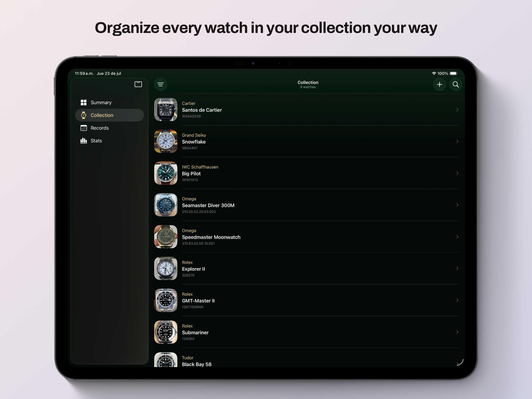
Task: Select the Snowflake title
Action: 194,142
